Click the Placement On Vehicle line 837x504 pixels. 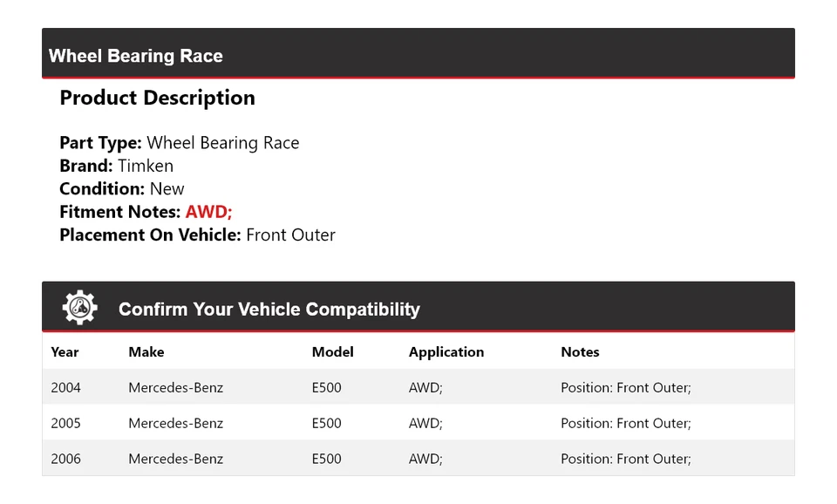click(197, 235)
